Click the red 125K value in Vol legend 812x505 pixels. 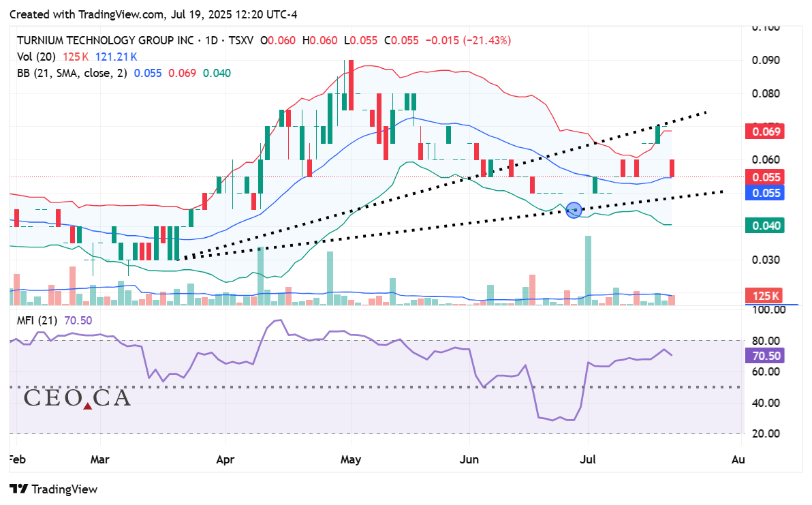pos(76,57)
